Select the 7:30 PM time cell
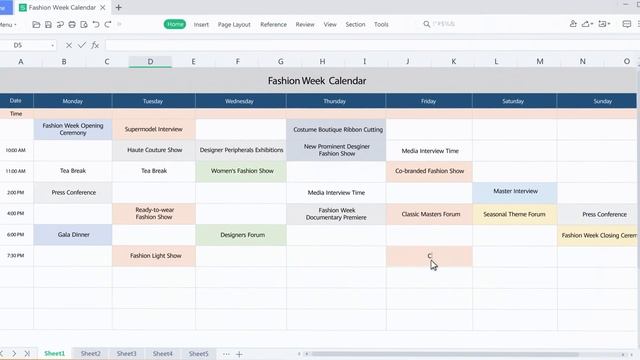640x360 pixels. coord(16,256)
